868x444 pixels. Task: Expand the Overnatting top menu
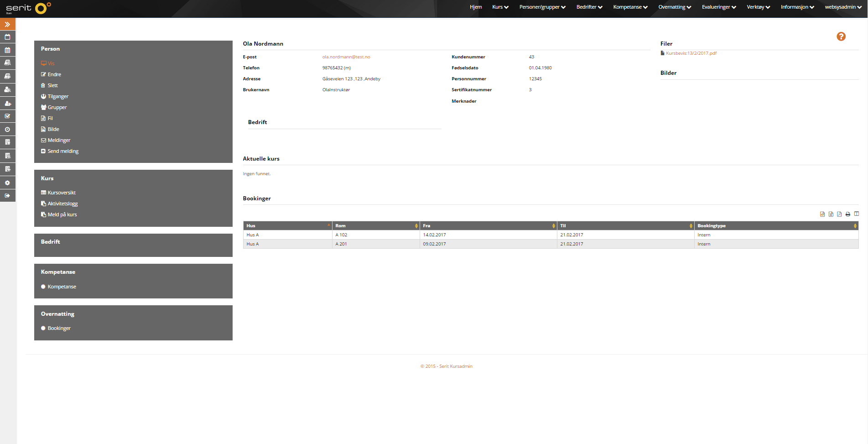(675, 7)
